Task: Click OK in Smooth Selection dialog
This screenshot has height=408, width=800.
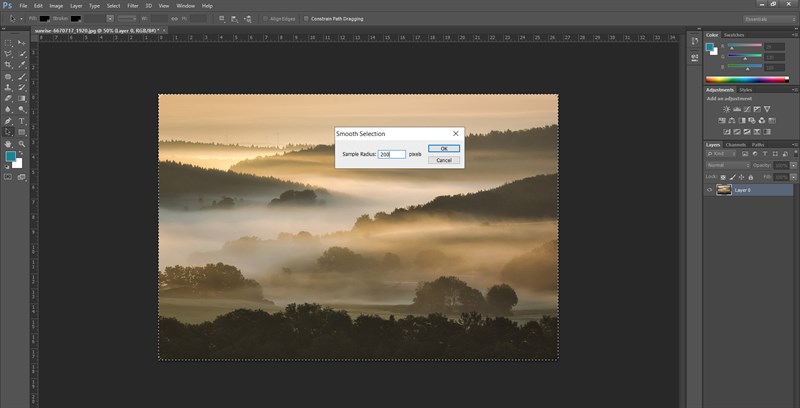Action: (x=444, y=148)
